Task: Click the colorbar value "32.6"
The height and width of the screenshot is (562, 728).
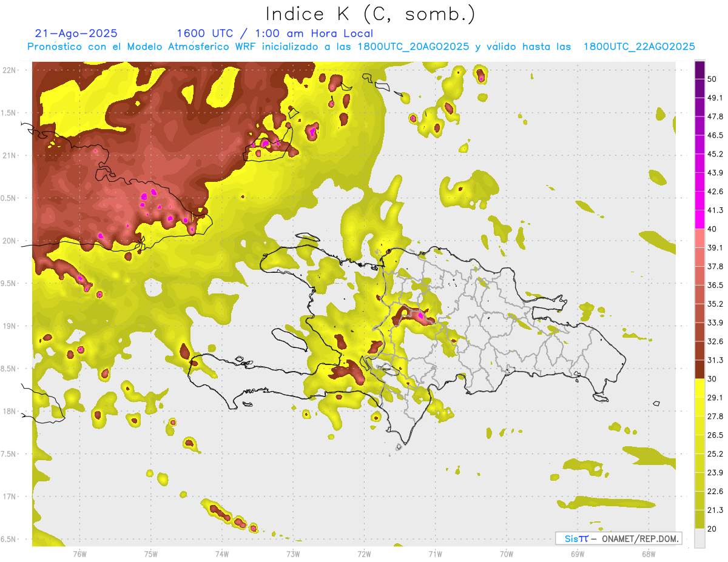Action: tap(715, 341)
